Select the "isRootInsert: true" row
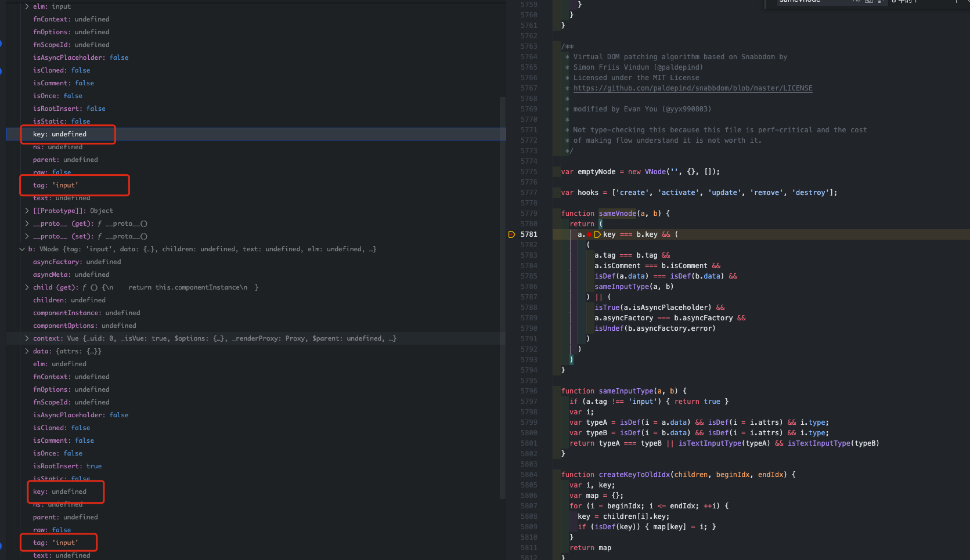The image size is (970, 560). click(255, 466)
